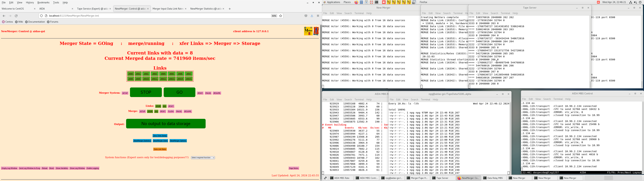The width and height of the screenshot is (644, 181).
Task: Open the terminal launcher icon in panel
Action: [377, 2]
